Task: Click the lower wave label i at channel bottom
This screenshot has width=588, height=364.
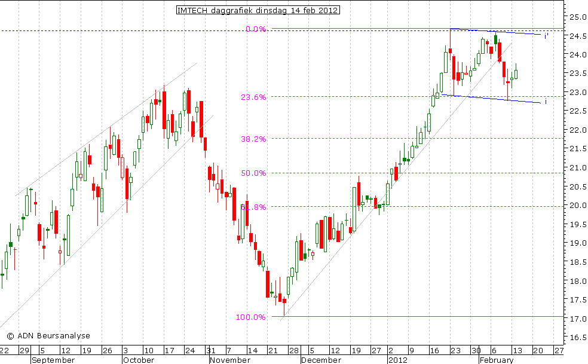Action: pyautogui.click(x=546, y=102)
